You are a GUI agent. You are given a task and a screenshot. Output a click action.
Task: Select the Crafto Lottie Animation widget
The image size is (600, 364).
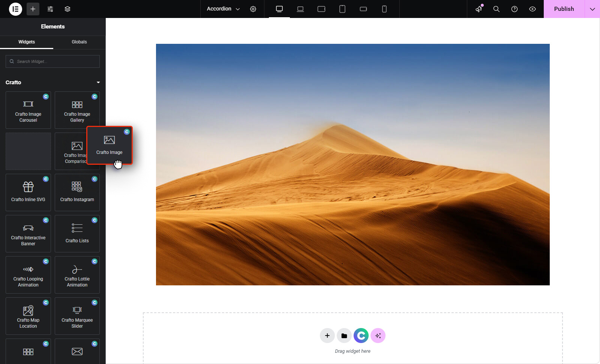point(77,275)
